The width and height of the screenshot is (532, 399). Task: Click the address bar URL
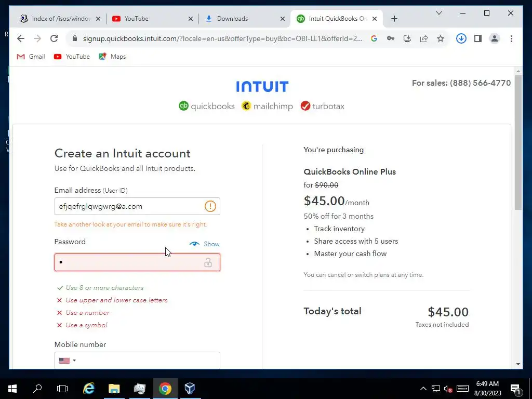(x=222, y=38)
